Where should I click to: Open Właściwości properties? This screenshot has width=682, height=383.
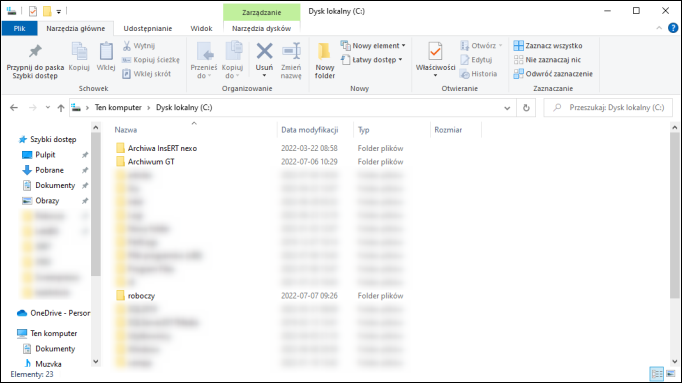pyautogui.click(x=435, y=60)
